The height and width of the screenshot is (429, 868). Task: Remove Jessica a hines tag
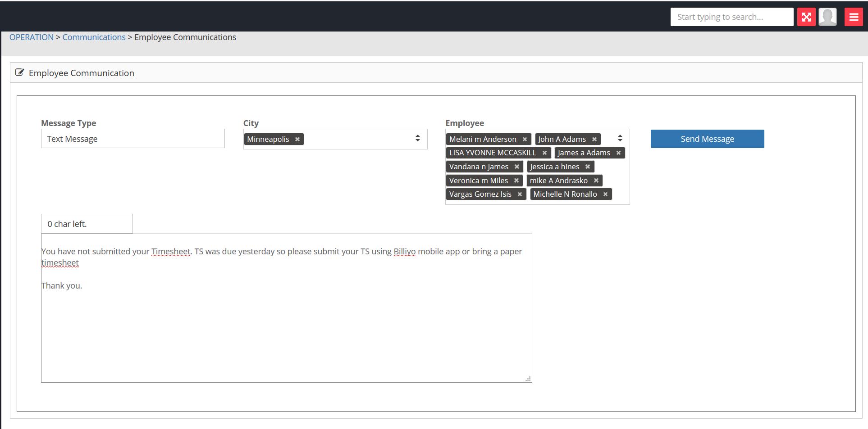click(x=588, y=167)
